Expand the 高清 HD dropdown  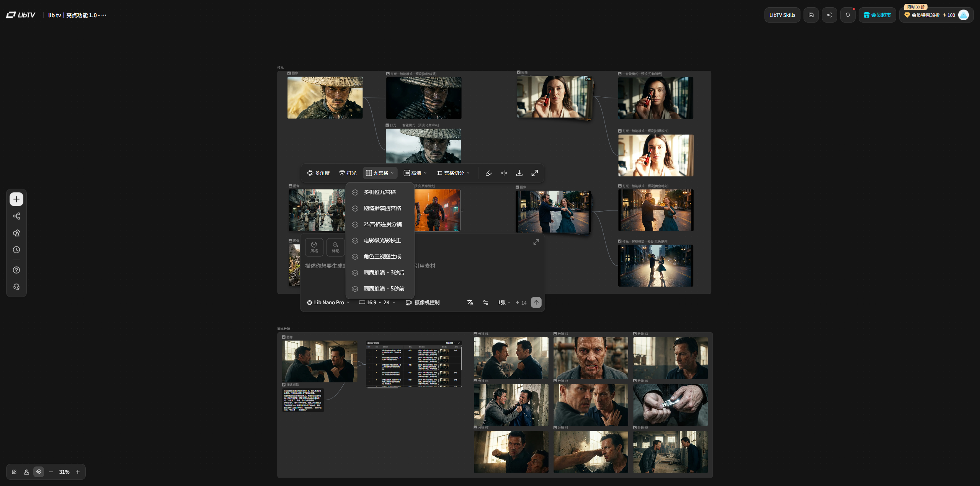415,173
